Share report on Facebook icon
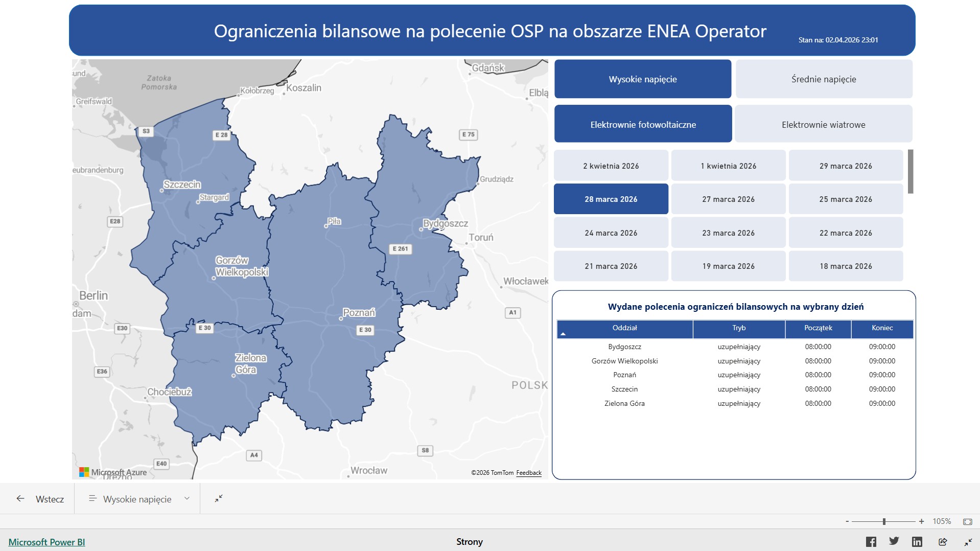The width and height of the screenshot is (980, 551). pos(871,542)
